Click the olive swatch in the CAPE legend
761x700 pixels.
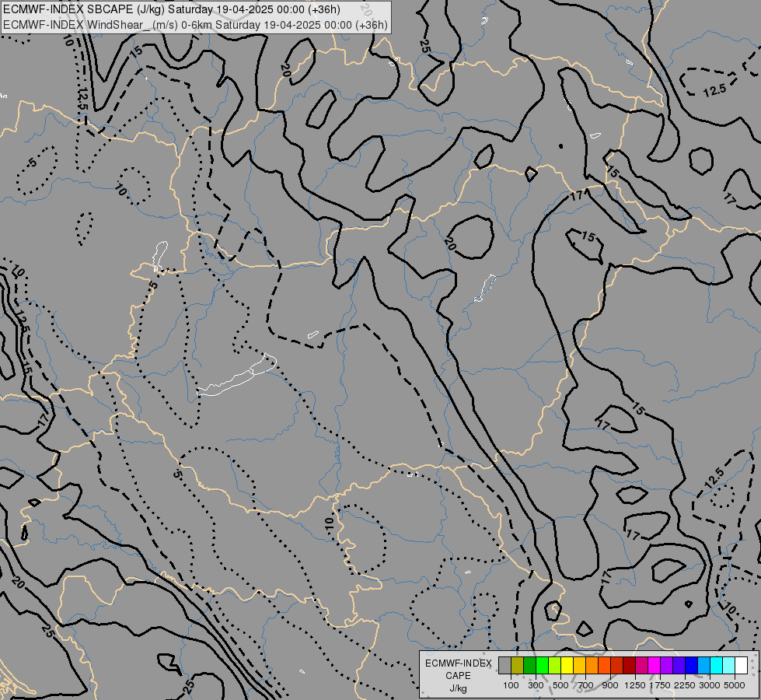point(518,665)
